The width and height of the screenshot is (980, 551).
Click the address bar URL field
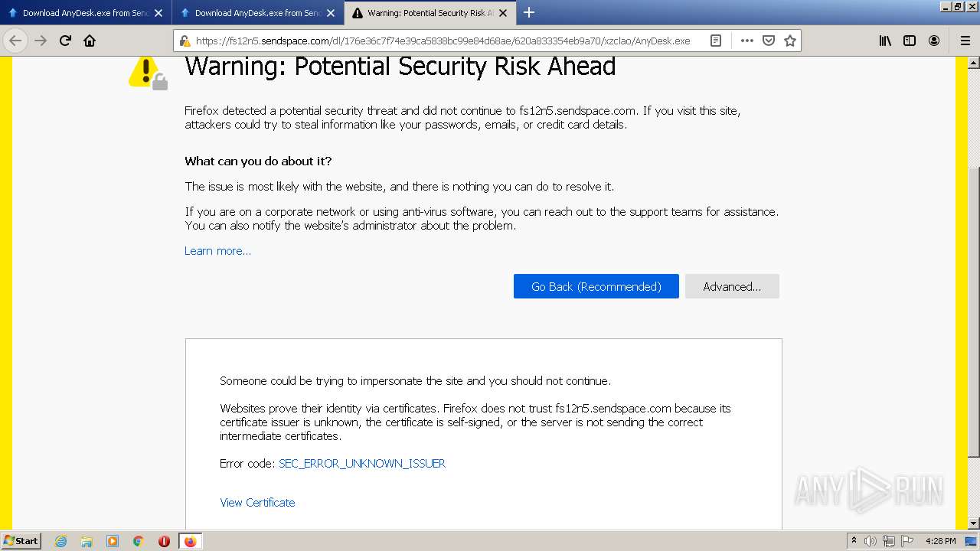[444, 41]
